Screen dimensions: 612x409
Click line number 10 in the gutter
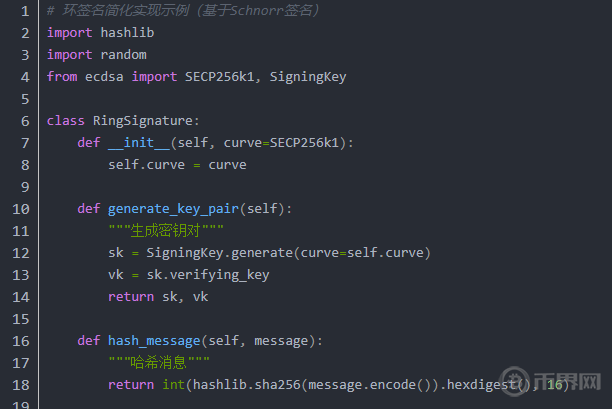tap(20, 209)
